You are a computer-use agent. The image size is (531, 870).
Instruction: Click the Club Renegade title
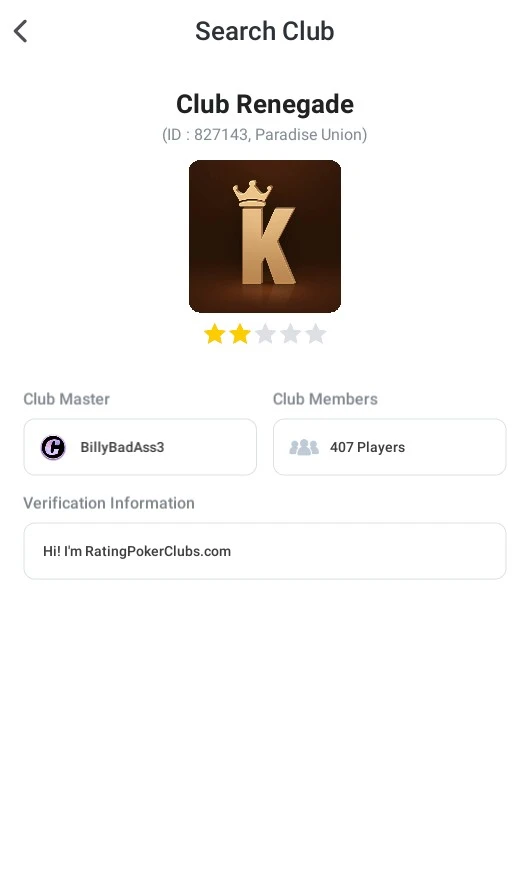pos(265,104)
